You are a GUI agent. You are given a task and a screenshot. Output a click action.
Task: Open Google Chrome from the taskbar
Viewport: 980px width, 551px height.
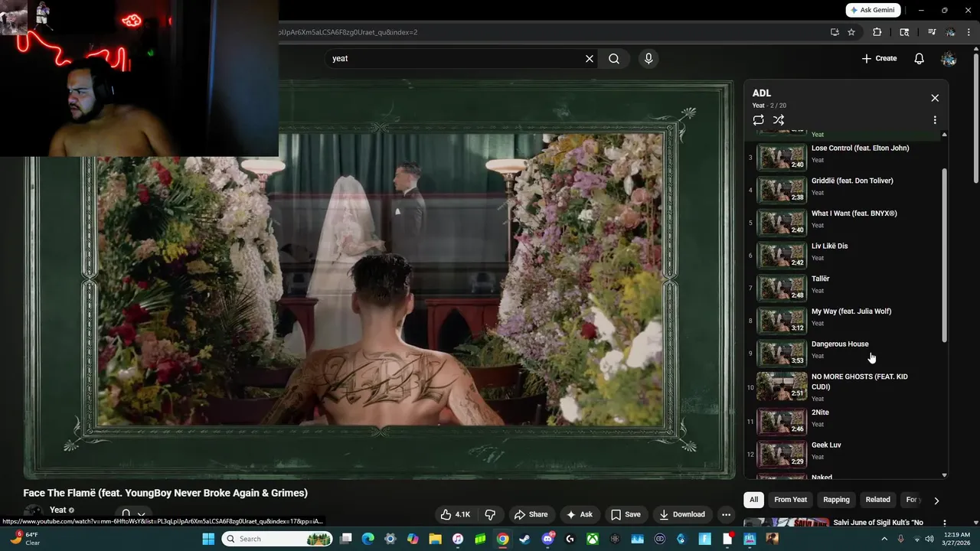[502, 539]
